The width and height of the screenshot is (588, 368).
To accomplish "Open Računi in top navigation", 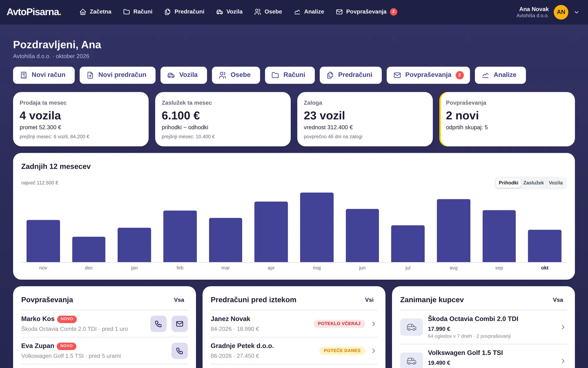I will 138,12.
